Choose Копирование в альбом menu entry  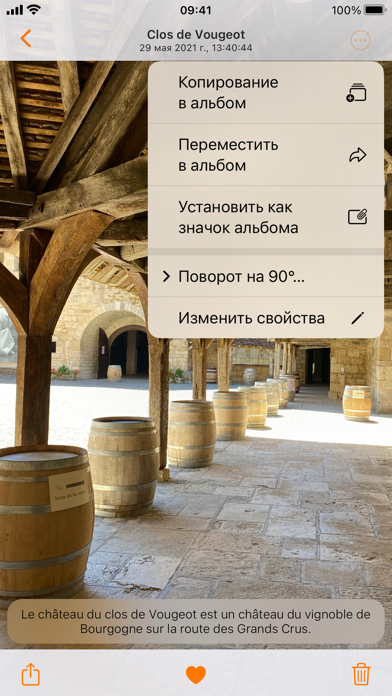tap(265, 93)
